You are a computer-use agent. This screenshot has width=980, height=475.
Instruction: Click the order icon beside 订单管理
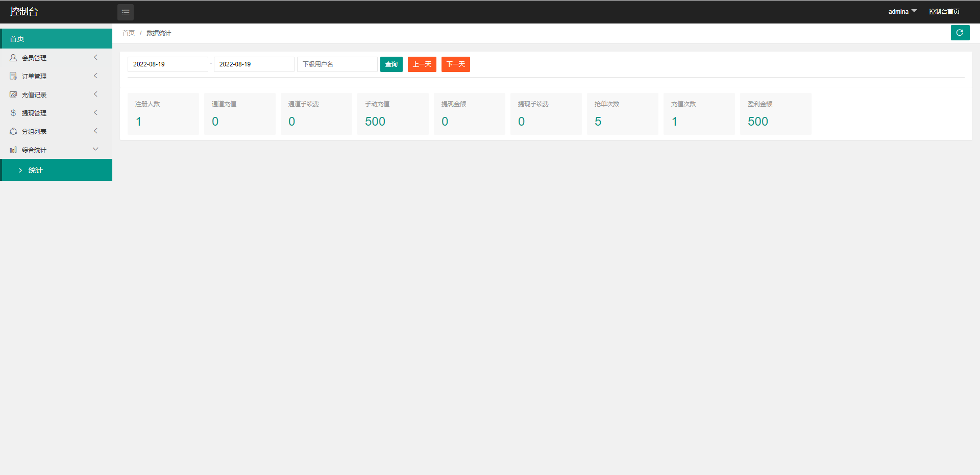[x=13, y=76]
